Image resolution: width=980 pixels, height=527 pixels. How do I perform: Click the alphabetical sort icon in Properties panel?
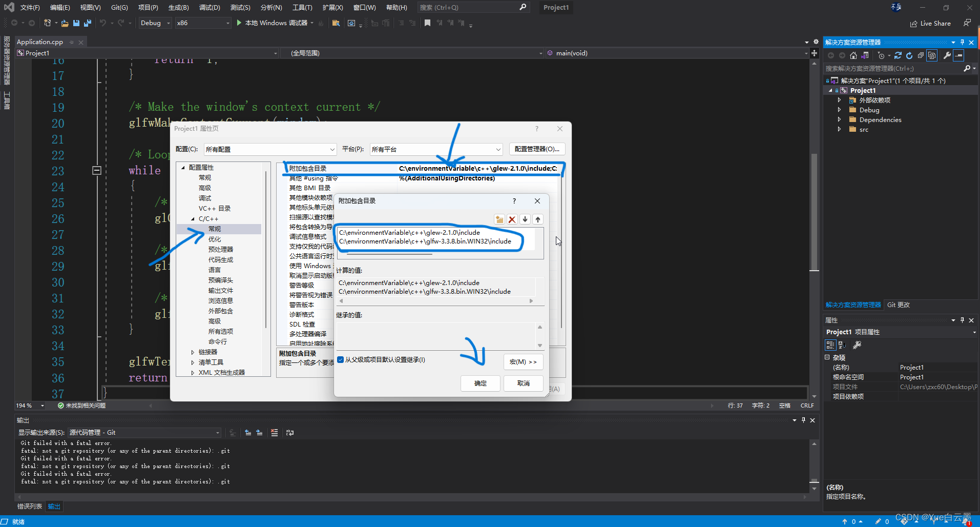(x=842, y=345)
